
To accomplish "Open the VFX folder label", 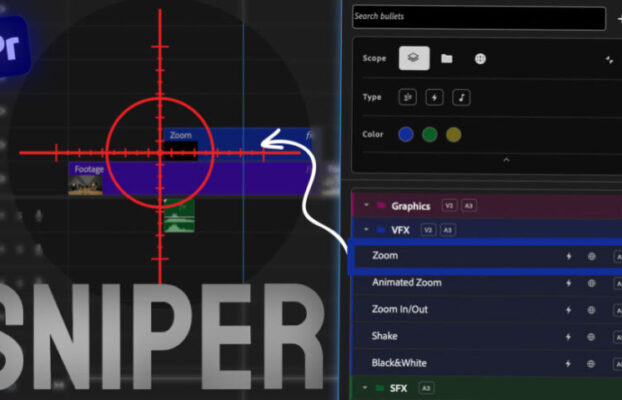I will pyautogui.click(x=400, y=230).
